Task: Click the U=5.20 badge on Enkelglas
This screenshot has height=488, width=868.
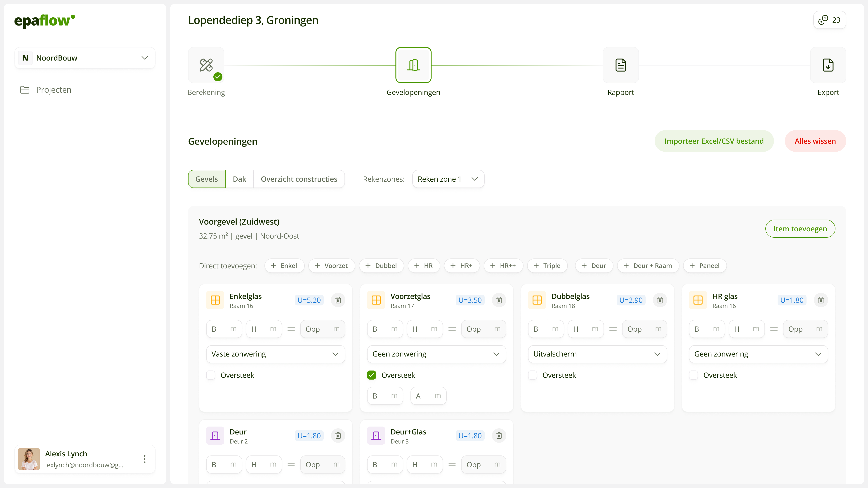Action: point(309,300)
